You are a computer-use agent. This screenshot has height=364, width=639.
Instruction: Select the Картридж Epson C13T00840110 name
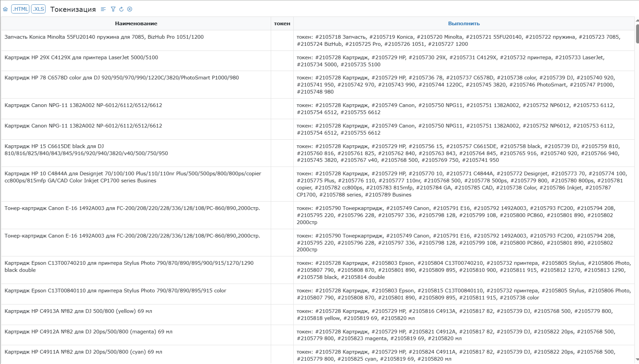coord(115,291)
